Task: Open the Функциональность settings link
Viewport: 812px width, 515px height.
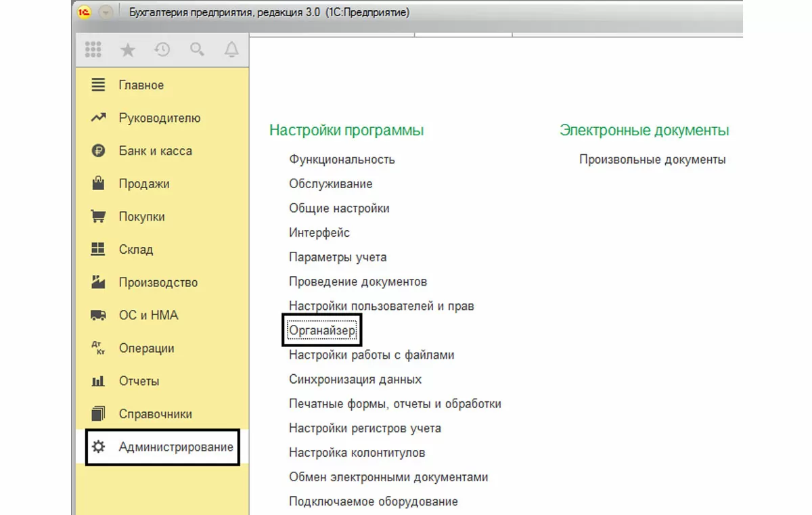Action: (342, 160)
